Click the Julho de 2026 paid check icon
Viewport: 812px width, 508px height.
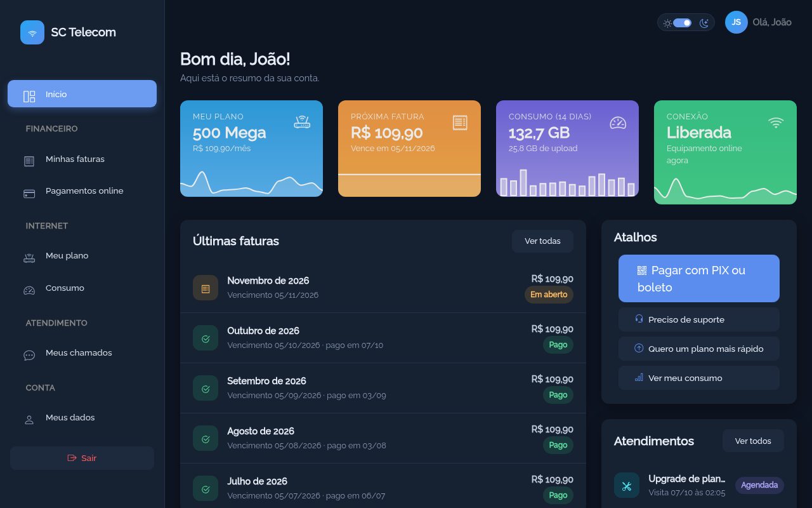pyautogui.click(x=206, y=489)
